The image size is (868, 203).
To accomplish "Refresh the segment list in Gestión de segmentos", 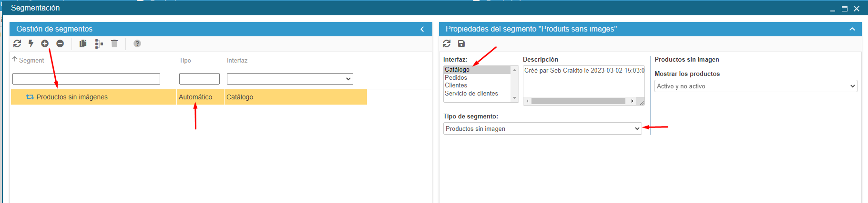I will pyautogui.click(x=17, y=43).
